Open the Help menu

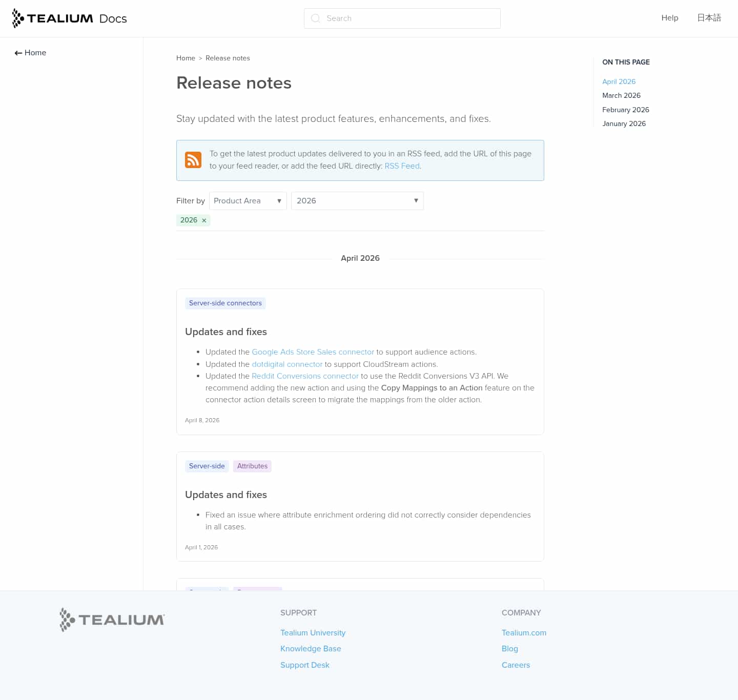click(x=669, y=18)
